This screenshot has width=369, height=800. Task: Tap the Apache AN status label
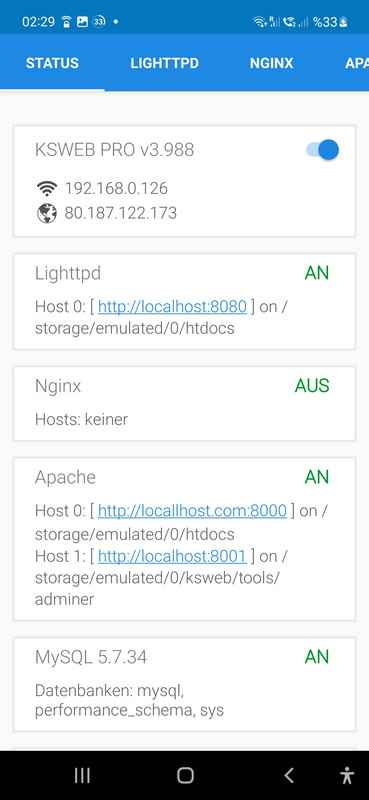pyautogui.click(x=317, y=478)
